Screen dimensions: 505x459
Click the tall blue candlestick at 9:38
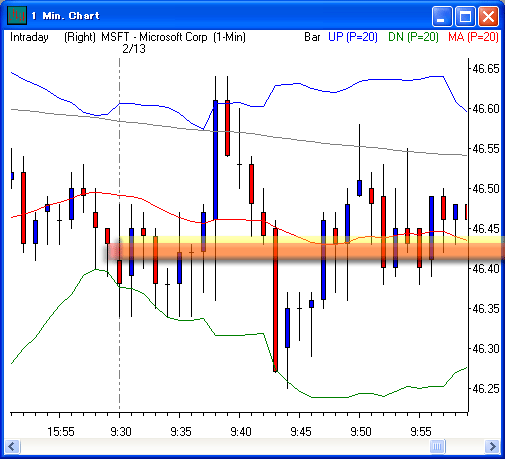215,160
